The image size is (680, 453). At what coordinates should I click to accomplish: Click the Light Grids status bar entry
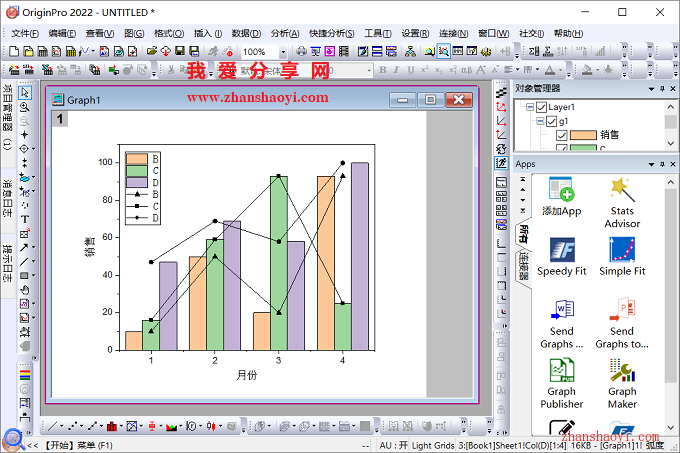[x=433, y=445]
